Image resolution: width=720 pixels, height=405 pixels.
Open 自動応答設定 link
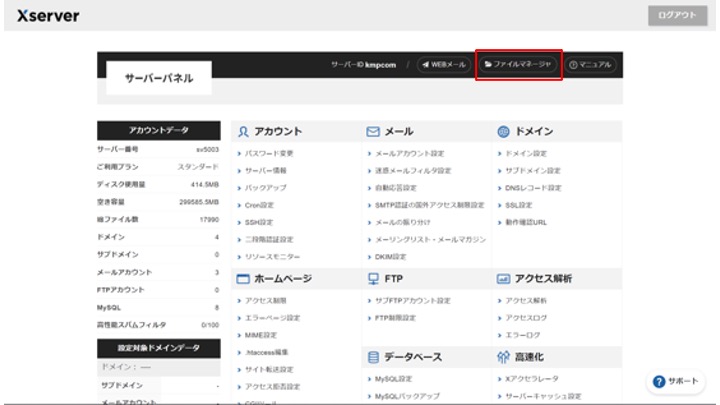396,188
